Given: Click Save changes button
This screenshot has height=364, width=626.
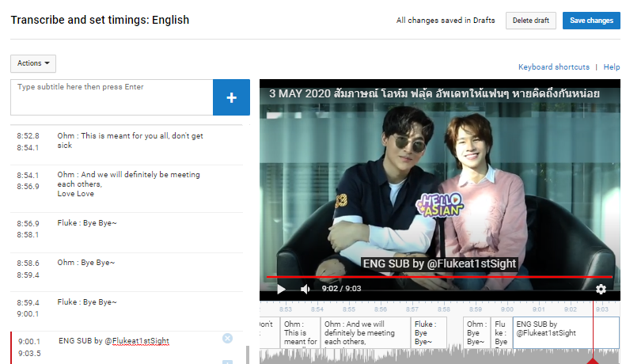Looking at the screenshot, I should 591,21.
